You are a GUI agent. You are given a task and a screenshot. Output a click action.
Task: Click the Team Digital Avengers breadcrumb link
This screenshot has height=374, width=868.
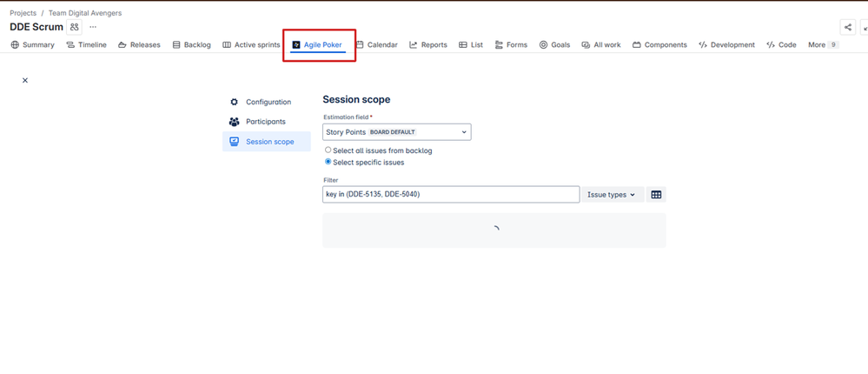(x=85, y=13)
